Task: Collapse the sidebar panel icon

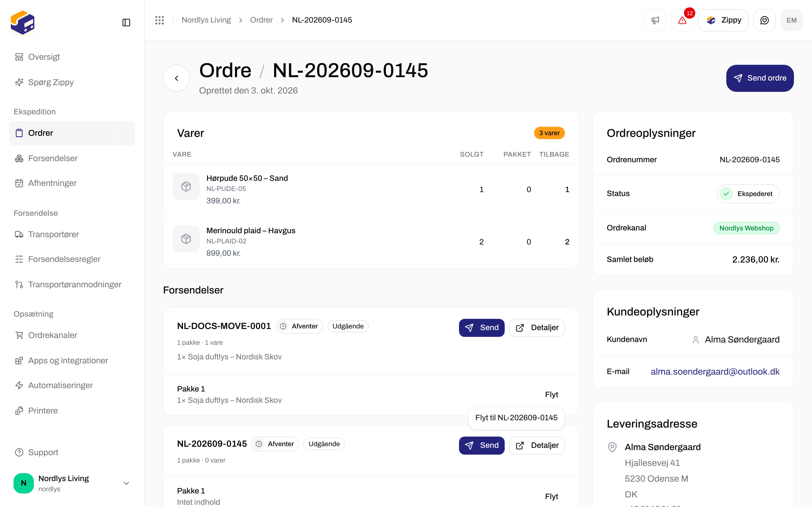Action: (126, 23)
